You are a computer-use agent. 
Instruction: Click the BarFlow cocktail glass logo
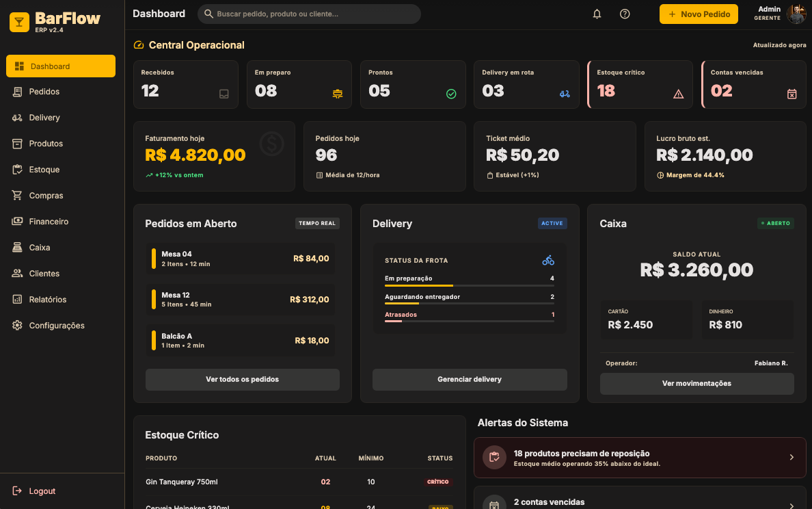coord(19,23)
